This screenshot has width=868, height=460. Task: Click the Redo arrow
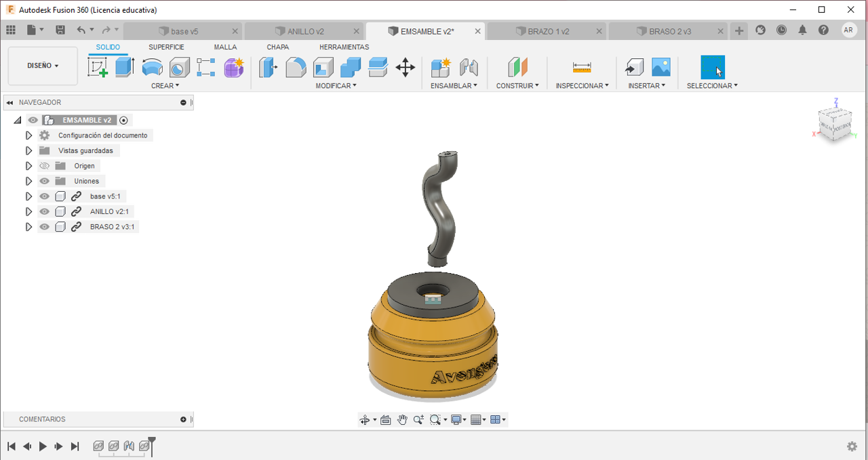pos(106,30)
